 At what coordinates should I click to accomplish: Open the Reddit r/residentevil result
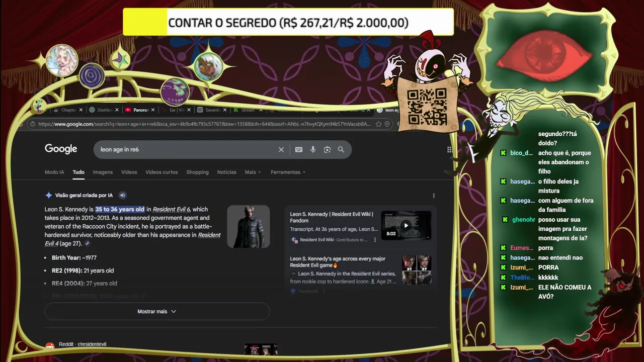pos(83,344)
